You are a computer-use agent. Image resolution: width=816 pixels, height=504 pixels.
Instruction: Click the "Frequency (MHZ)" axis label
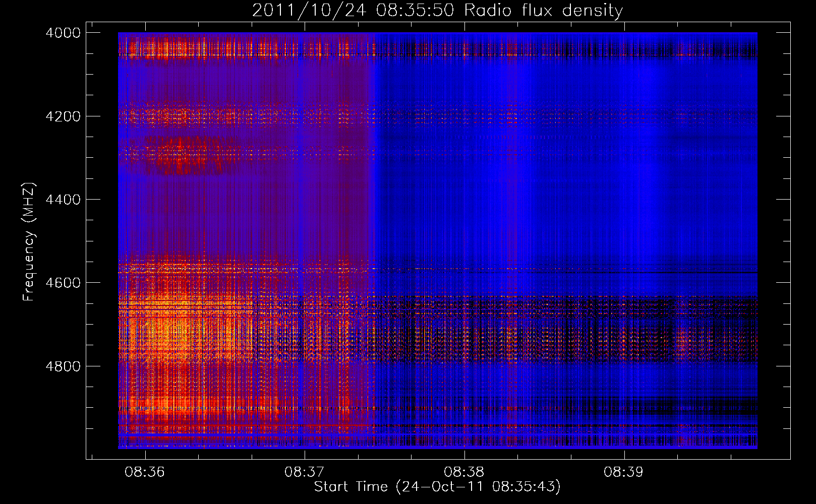(x=29, y=242)
